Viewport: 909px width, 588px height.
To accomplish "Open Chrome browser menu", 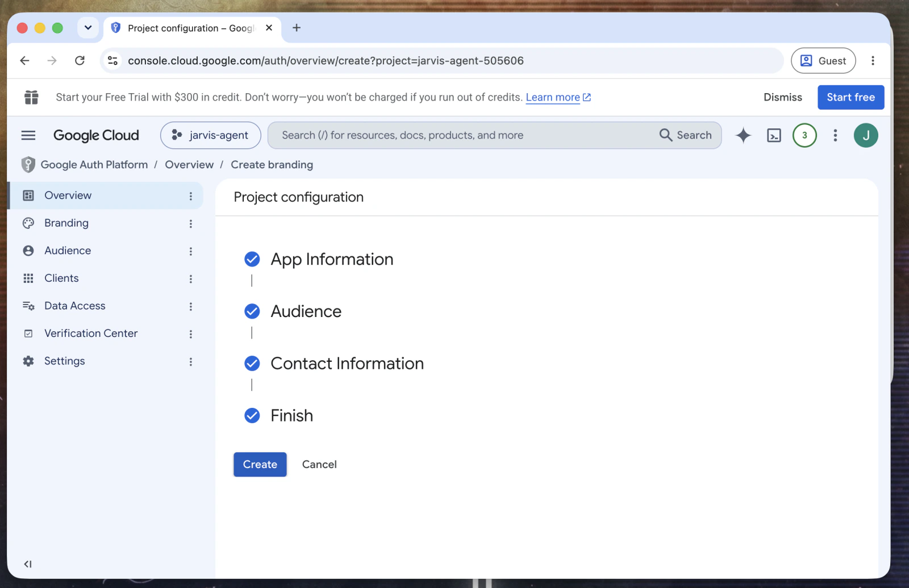I will click(x=873, y=61).
